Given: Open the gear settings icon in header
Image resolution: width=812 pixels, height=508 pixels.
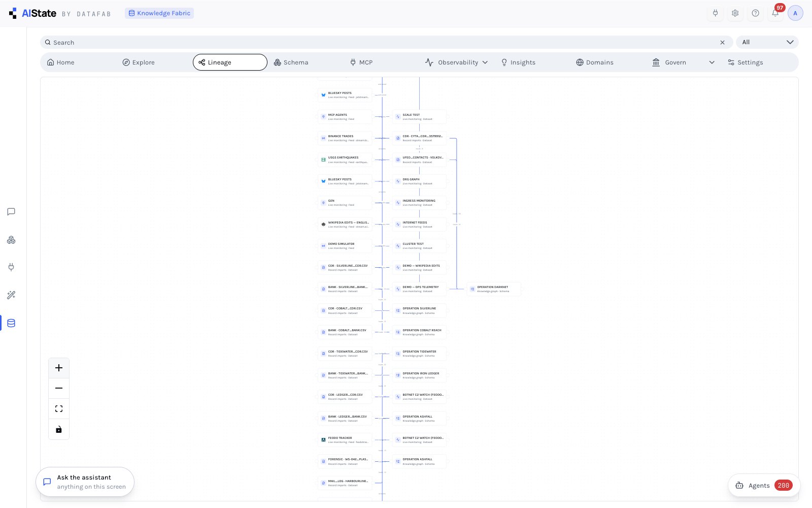Looking at the screenshot, I should [735, 13].
